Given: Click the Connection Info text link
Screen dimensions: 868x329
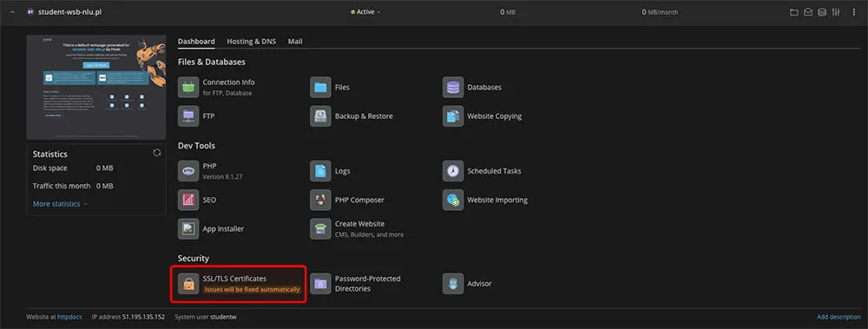Looking at the screenshot, I should click(228, 82).
